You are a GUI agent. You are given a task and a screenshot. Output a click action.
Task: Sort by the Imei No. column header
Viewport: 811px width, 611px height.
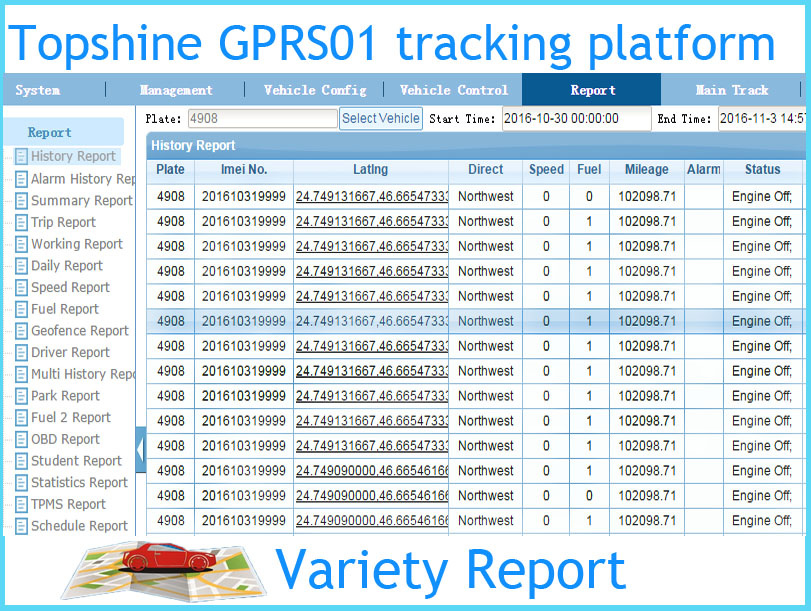pos(244,170)
